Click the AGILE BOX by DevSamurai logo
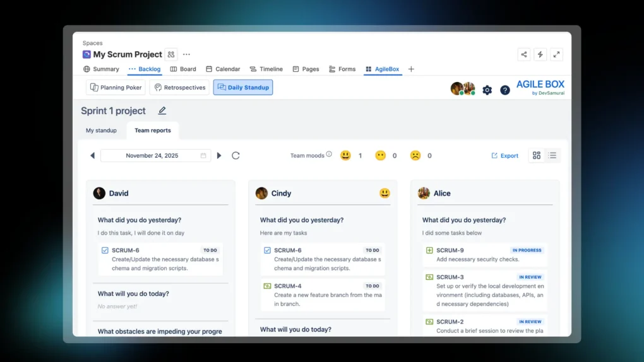The image size is (644, 362). [x=540, y=87]
